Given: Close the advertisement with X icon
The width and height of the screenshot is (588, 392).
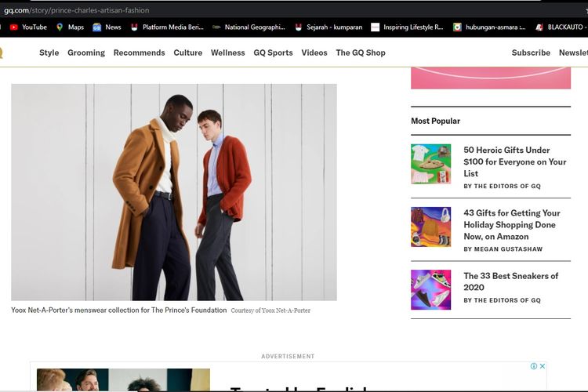Looking at the screenshot, I should (542, 366).
